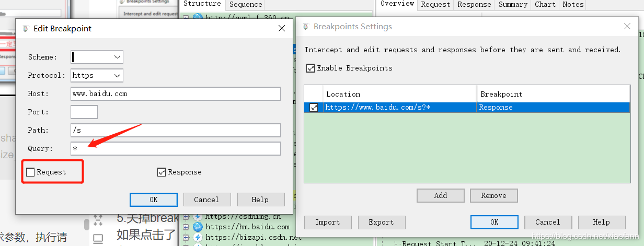Focus the Query field containing *
Image resolution: width=644 pixels, height=246 pixels.
click(x=176, y=149)
